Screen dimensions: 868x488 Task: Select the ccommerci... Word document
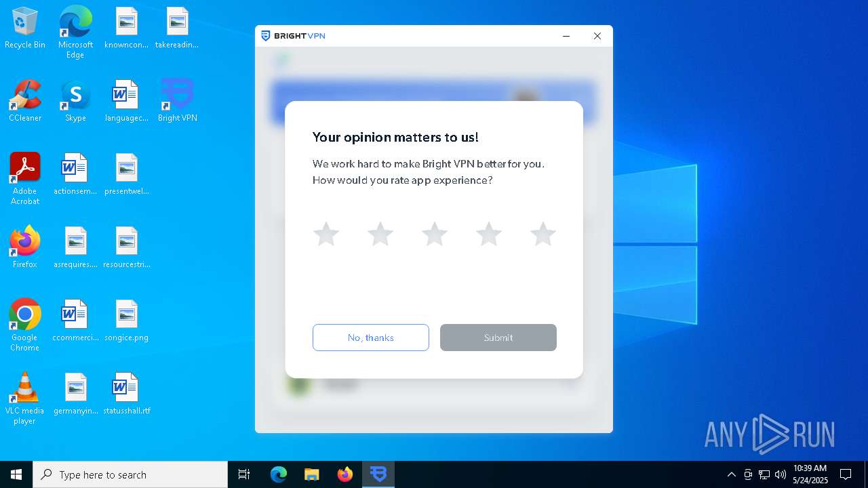75,321
